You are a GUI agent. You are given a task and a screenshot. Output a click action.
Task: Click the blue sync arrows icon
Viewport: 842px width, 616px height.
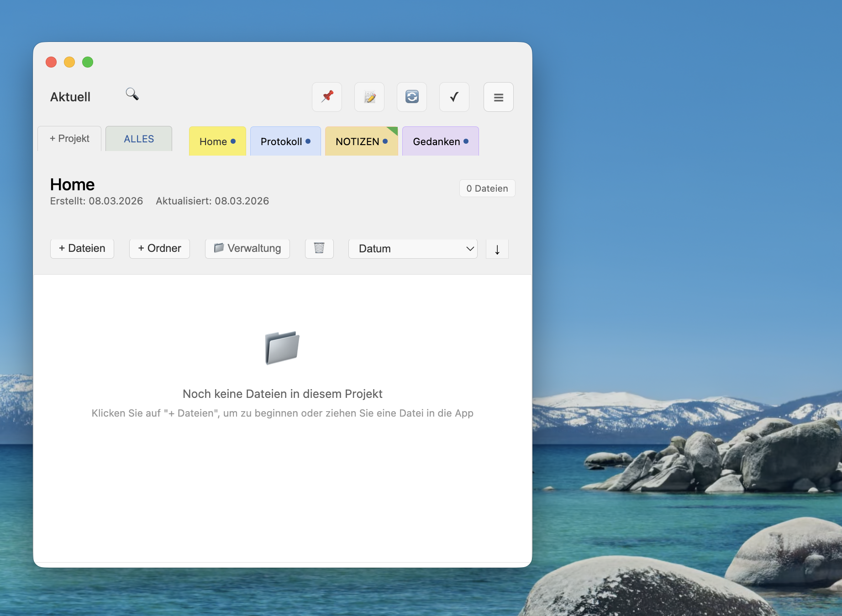coord(412,97)
